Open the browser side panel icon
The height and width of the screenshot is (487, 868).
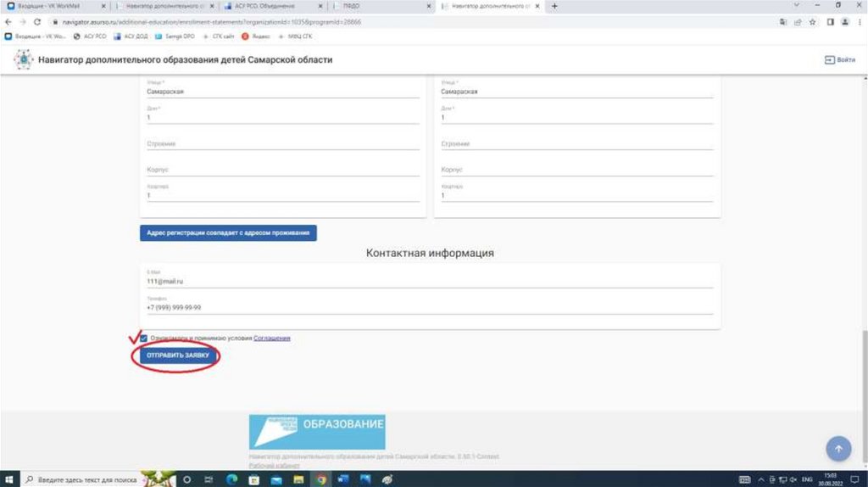click(831, 22)
